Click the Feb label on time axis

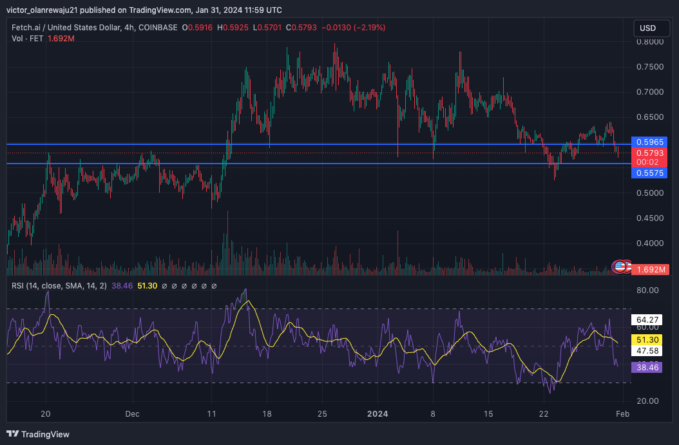tap(622, 413)
